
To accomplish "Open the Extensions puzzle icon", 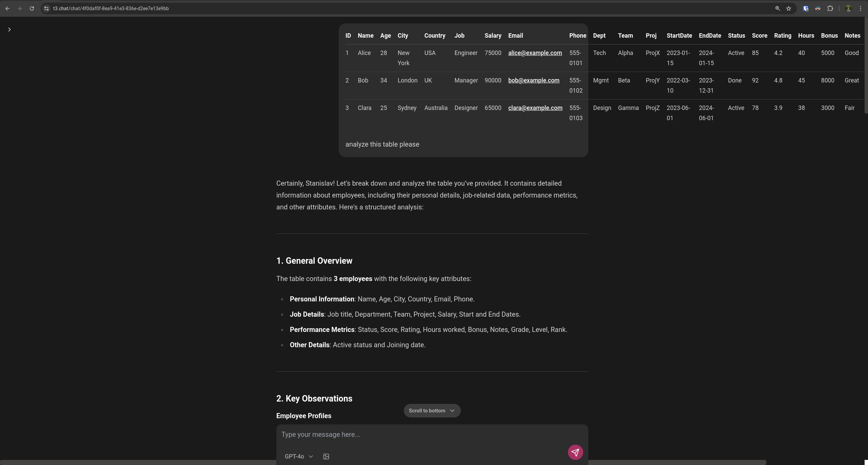I will coord(830,8).
